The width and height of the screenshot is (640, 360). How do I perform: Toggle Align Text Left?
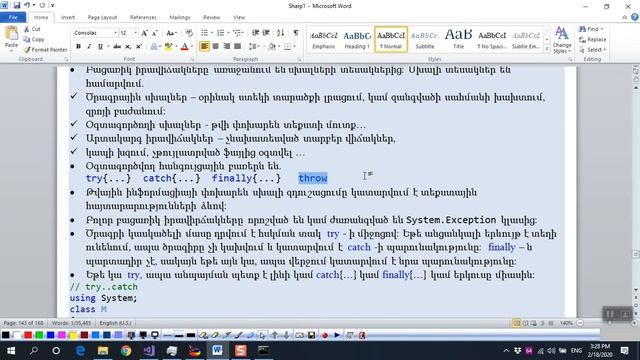coord(204,47)
